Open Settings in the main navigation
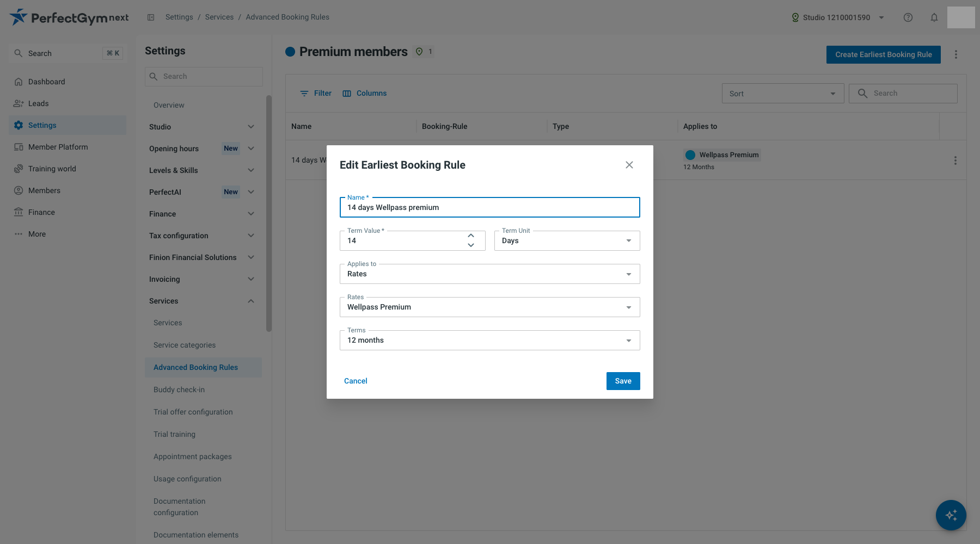Image resolution: width=980 pixels, height=544 pixels. click(68, 125)
